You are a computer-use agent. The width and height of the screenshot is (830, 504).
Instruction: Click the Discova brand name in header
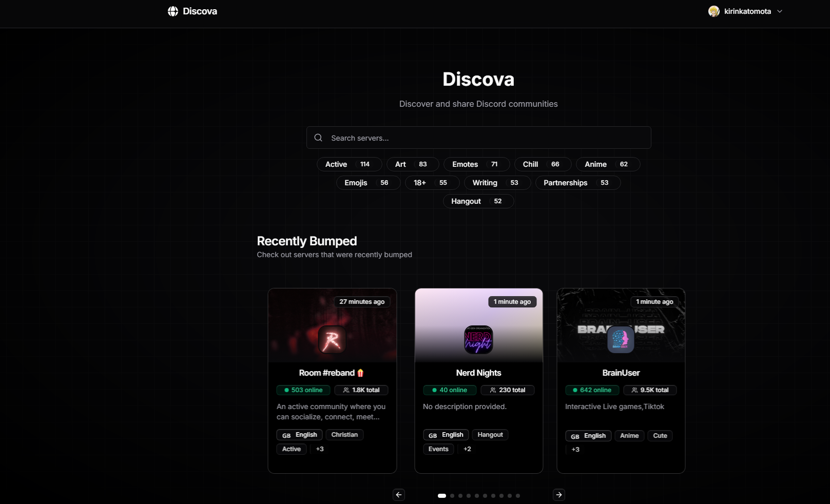coord(200,11)
